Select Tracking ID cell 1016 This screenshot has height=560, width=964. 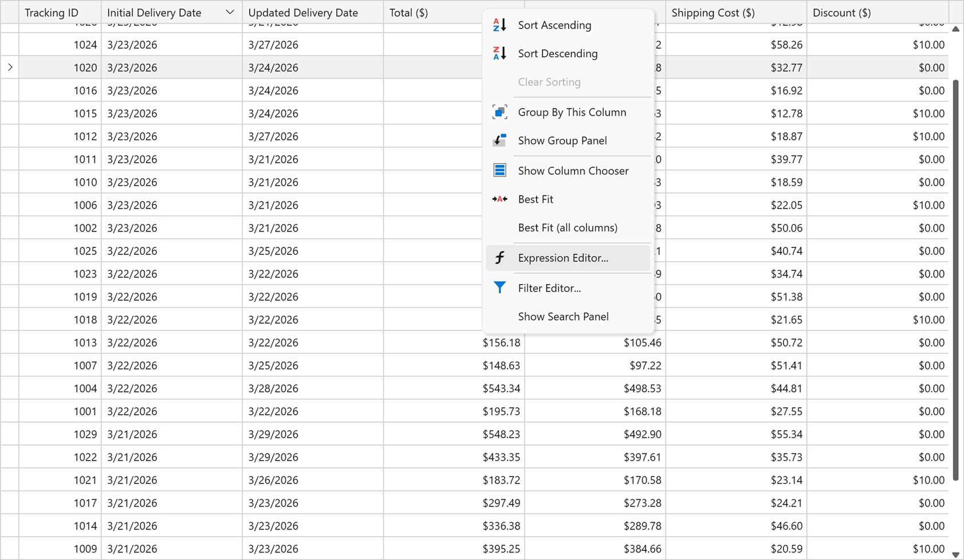(60, 90)
